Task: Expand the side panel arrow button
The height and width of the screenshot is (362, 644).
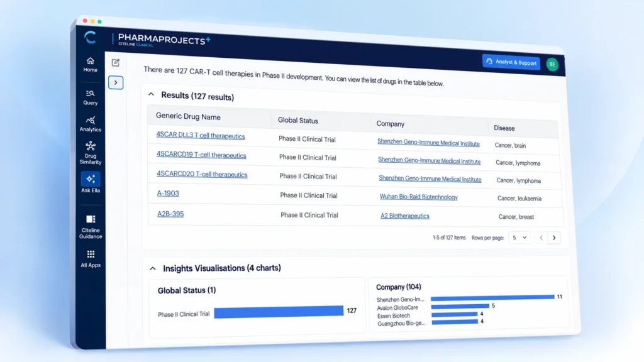Action: pyautogui.click(x=116, y=82)
